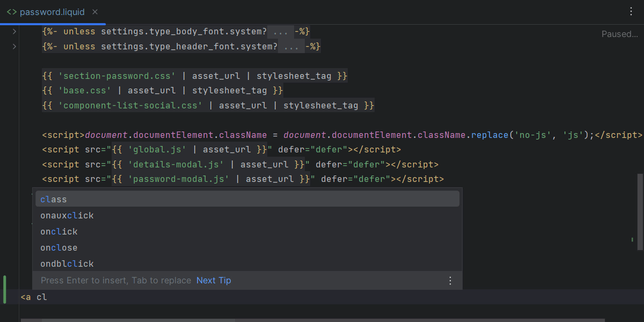Viewport: 644px width, 322px height.
Task: Open the editor tab bar more-options menu
Action: [x=631, y=12]
